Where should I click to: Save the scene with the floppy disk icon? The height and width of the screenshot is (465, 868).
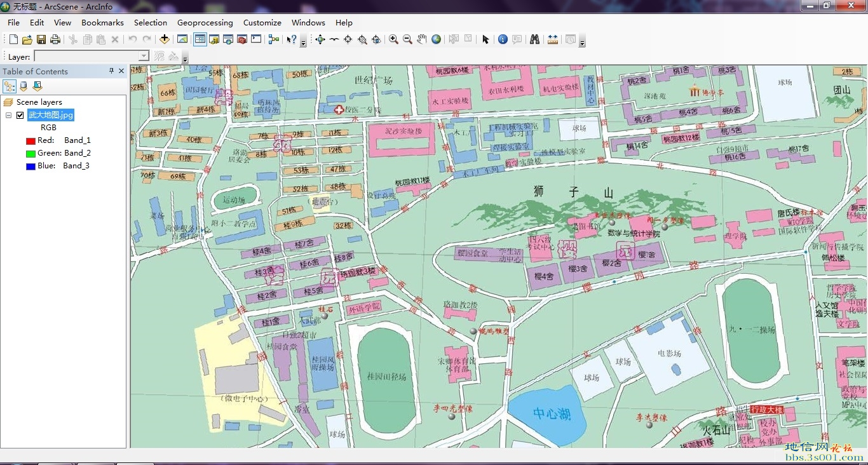tap(41, 39)
